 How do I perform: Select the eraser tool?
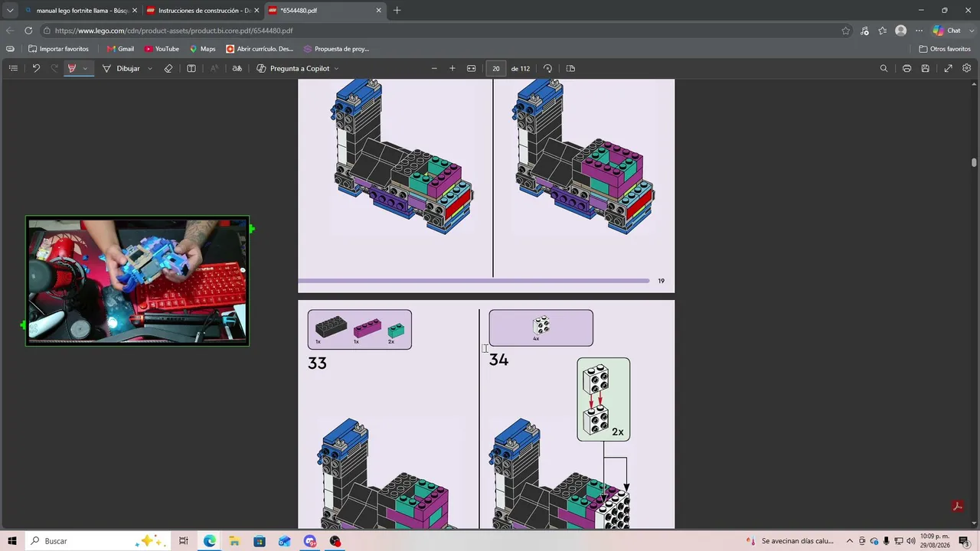pos(168,68)
